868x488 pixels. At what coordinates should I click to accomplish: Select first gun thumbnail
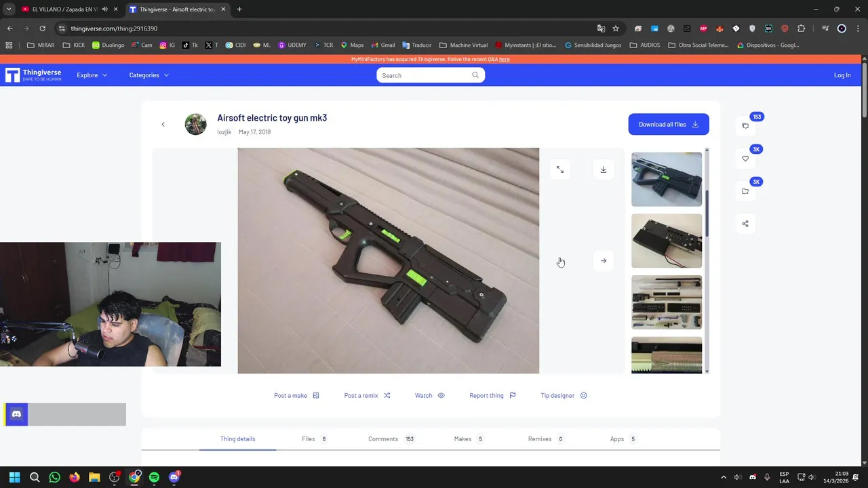(667, 179)
